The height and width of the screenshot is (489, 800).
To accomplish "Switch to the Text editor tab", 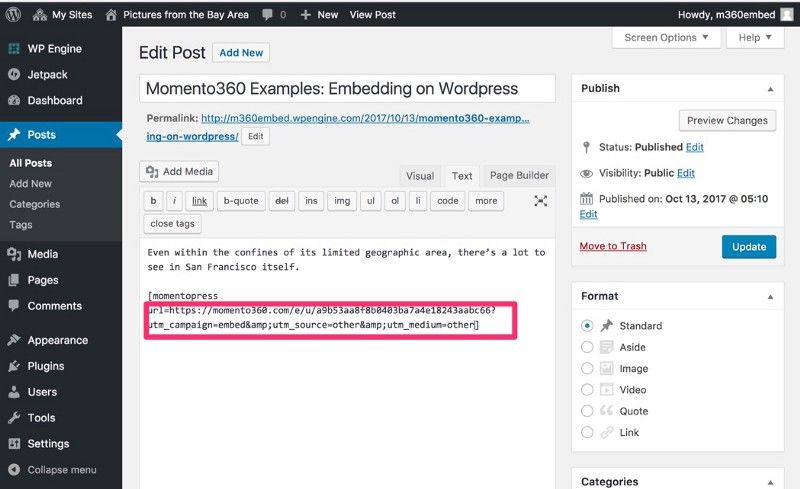I will click(x=462, y=176).
